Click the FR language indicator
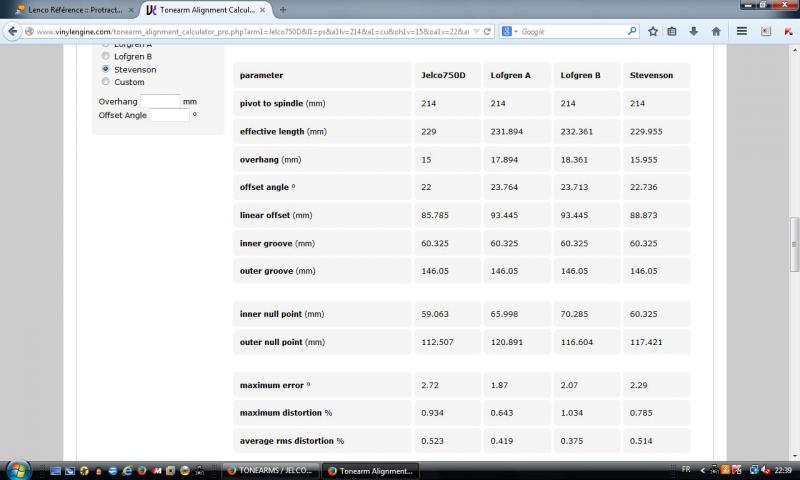This screenshot has height=480, width=800. pos(686,470)
